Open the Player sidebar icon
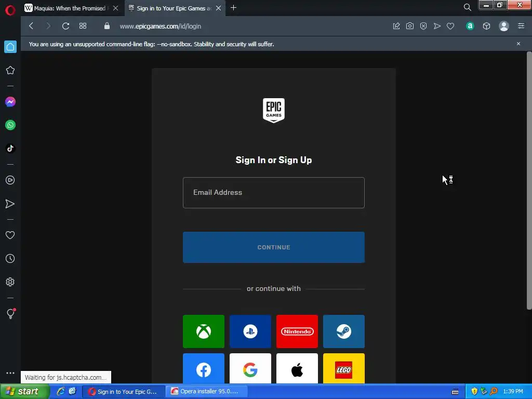The image size is (532, 399). (10, 180)
